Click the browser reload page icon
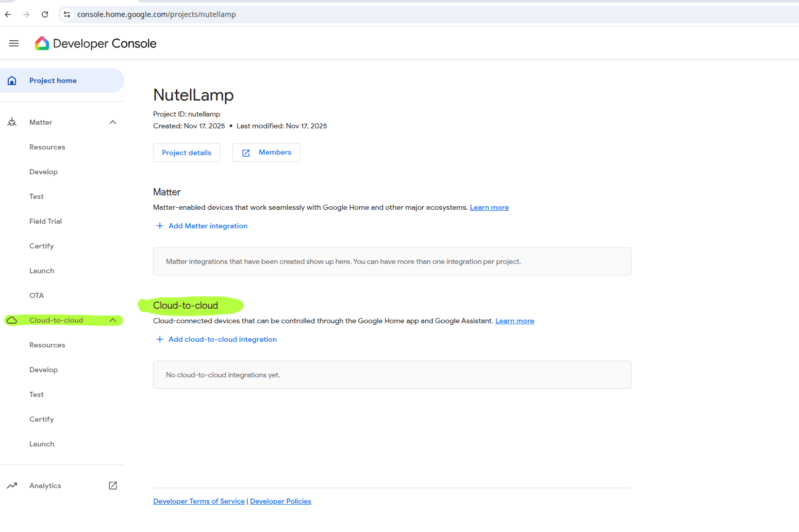The height and width of the screenshot is (532, 799). (45, 14)
